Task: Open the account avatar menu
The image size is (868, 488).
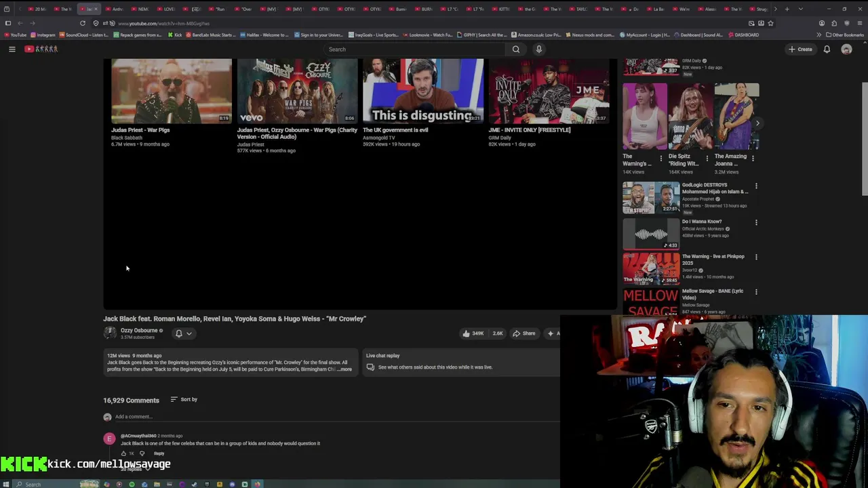Action: coord(846,49)
